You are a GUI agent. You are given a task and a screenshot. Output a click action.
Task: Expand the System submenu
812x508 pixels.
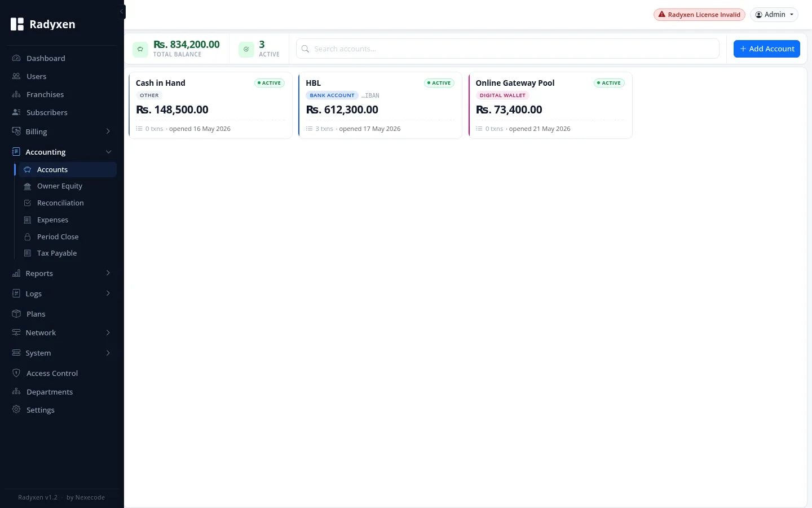(x=108, y=353)
